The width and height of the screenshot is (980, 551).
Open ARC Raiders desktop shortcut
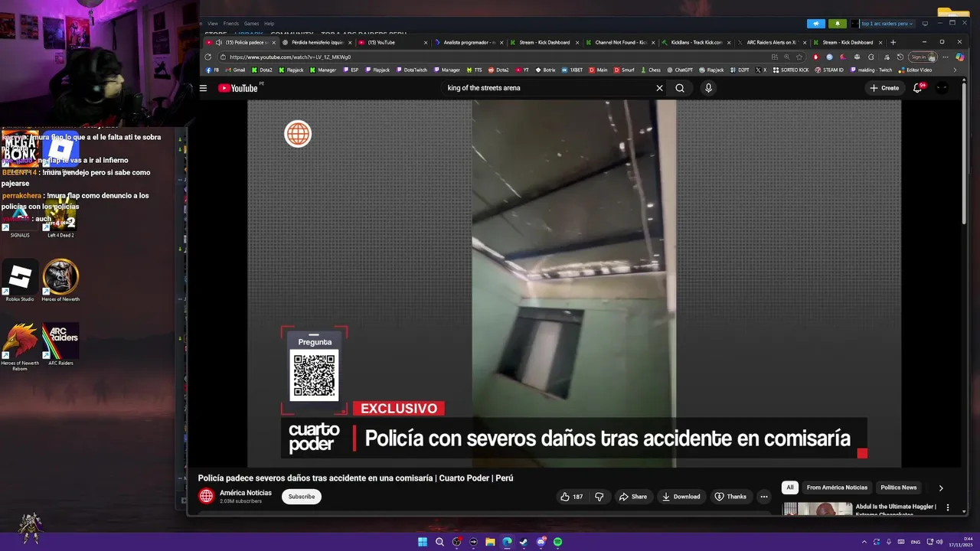coord(60,344)
